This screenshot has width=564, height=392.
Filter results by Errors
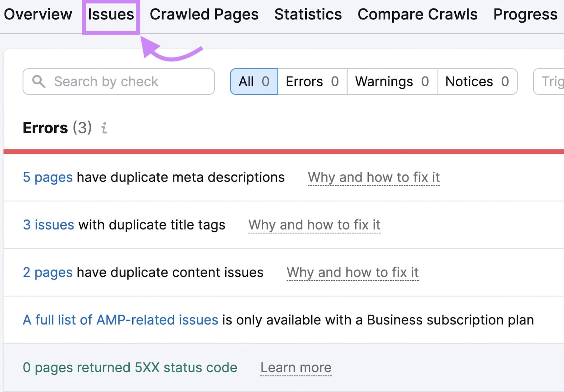click(312, 81)
